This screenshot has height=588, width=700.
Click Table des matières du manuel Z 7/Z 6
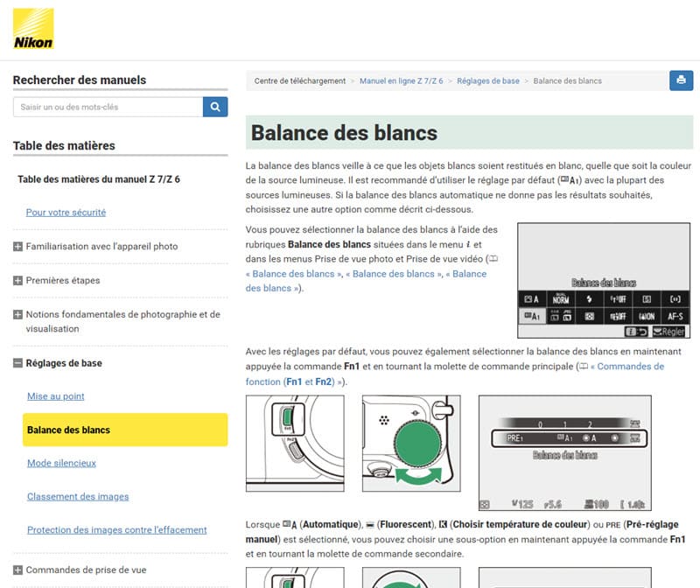(x=99, y=179)
